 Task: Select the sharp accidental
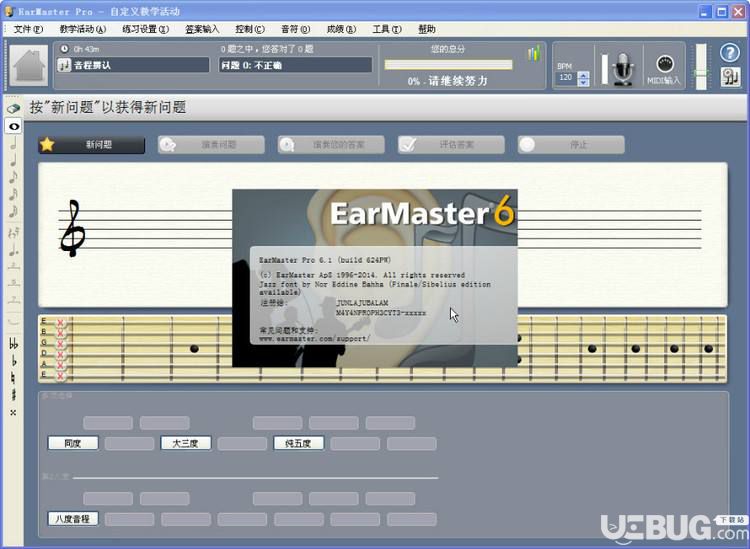[x=13, y=395]
